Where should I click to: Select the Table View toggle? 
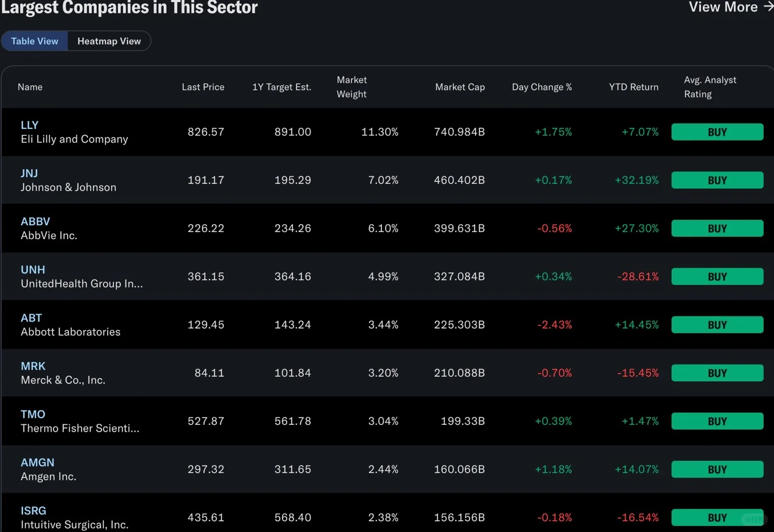(35, 41)
